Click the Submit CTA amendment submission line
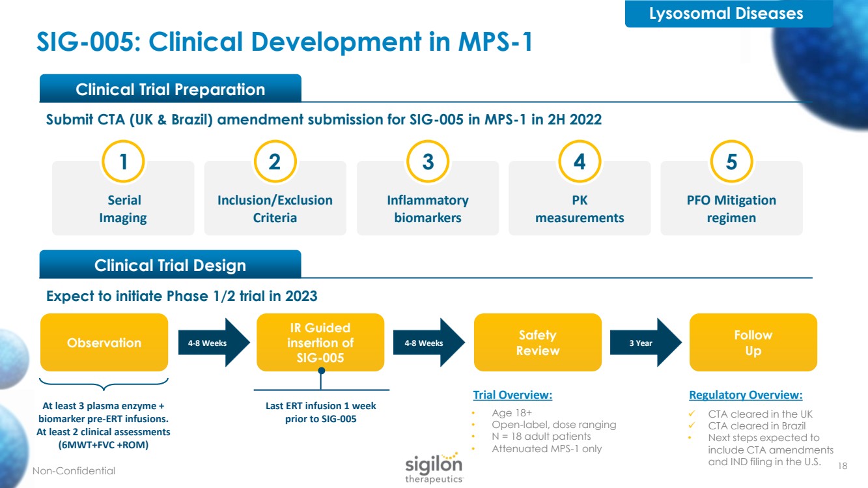The height and width of the screenshot is (488, 868). [324, 120]
